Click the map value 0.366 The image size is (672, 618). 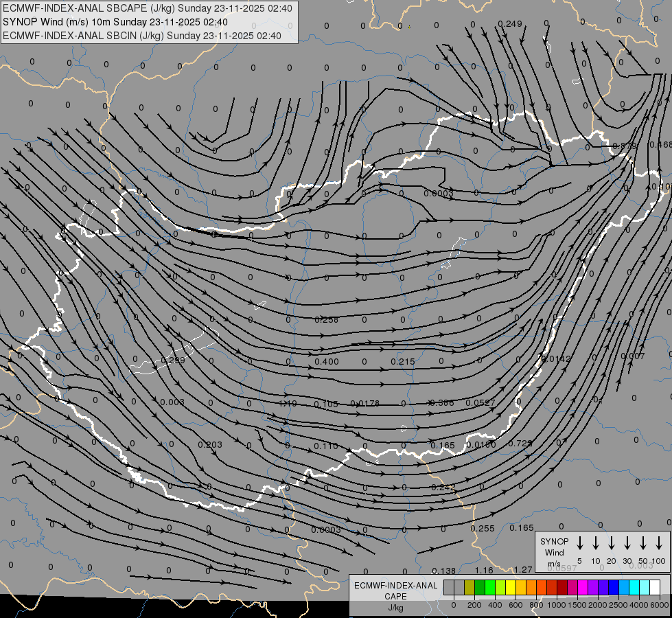441,402
